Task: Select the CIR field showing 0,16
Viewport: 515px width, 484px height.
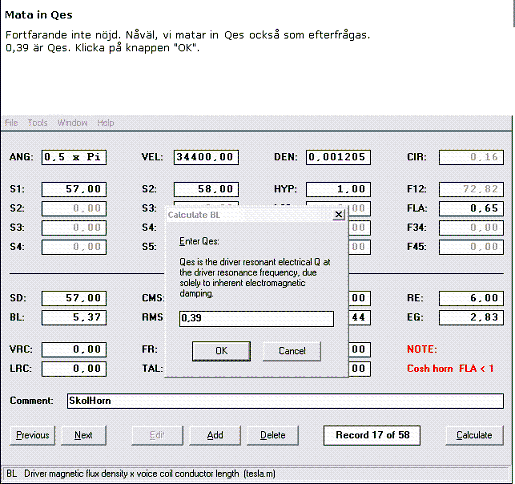Action: pyautogui.click(x=471, y=157)
